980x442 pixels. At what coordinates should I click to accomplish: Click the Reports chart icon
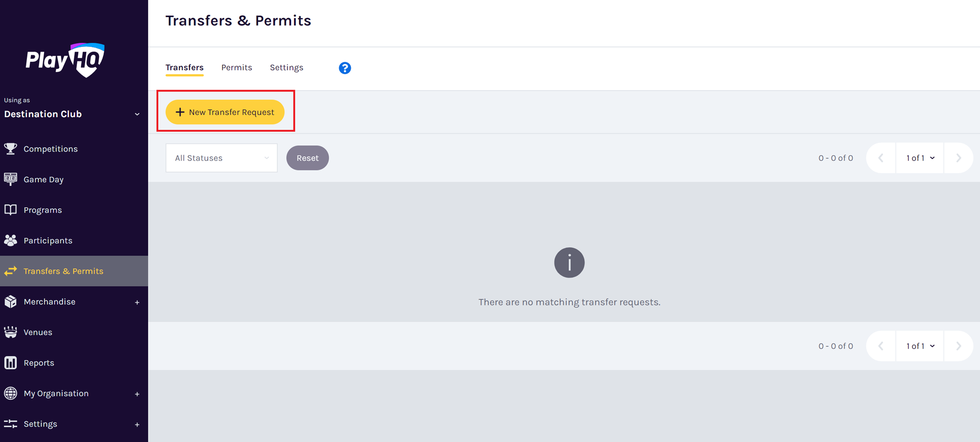pos(10,363)
